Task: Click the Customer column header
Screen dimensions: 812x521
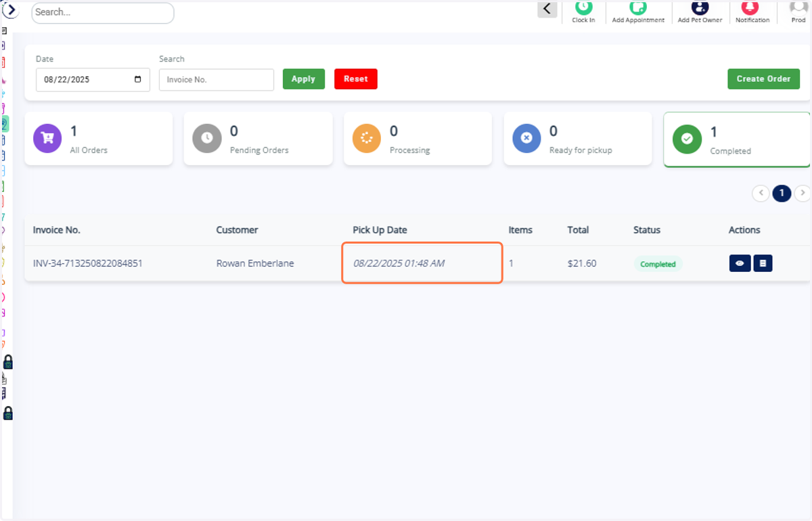Action: click(237, 230)
